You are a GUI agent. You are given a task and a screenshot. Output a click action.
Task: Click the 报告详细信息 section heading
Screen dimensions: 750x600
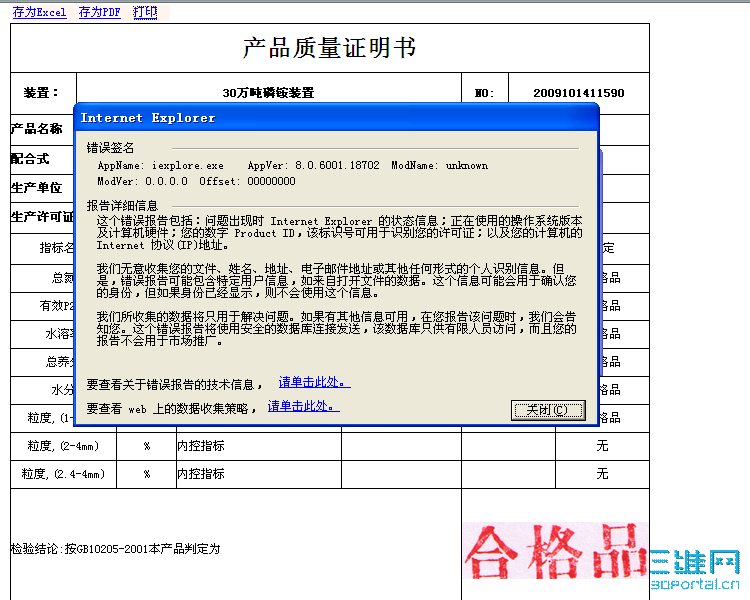click(x=122, y=206)
